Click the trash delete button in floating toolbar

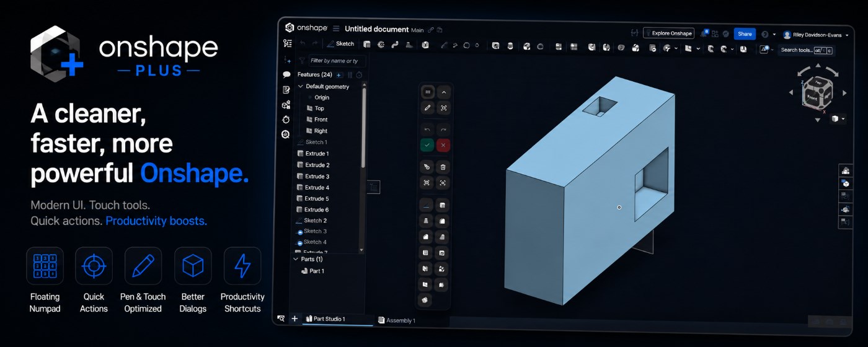tap(443, 167)
